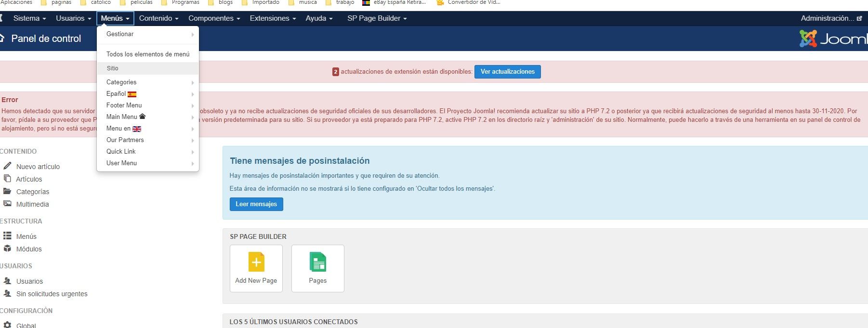Open the peliculas bookmarks folder

(136, 2)
